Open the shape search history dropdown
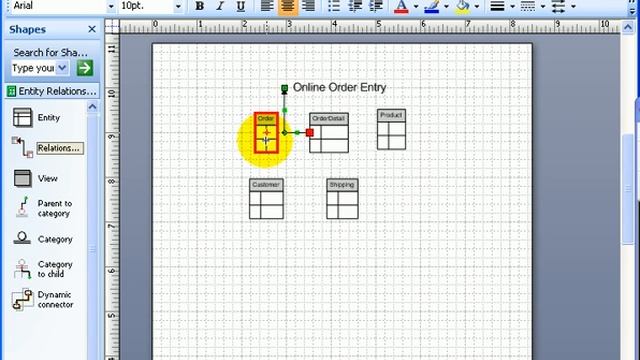 pyautogui.click(x=62, y=68)
